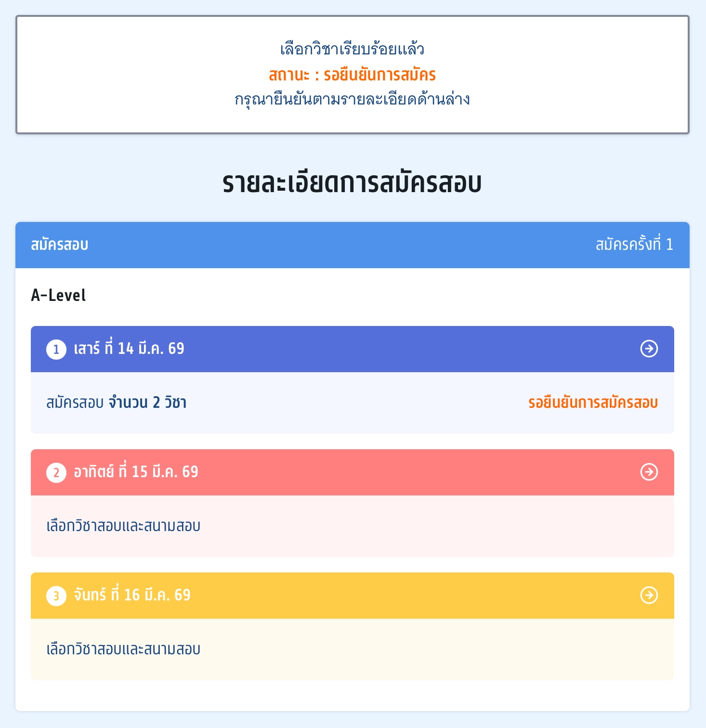Viewport: 706px width, 728px height.
Task: Select เลือกวิชาสอบและสนามสอบ under Monday 16 มี.ค.
Action: tap(123, 649)
